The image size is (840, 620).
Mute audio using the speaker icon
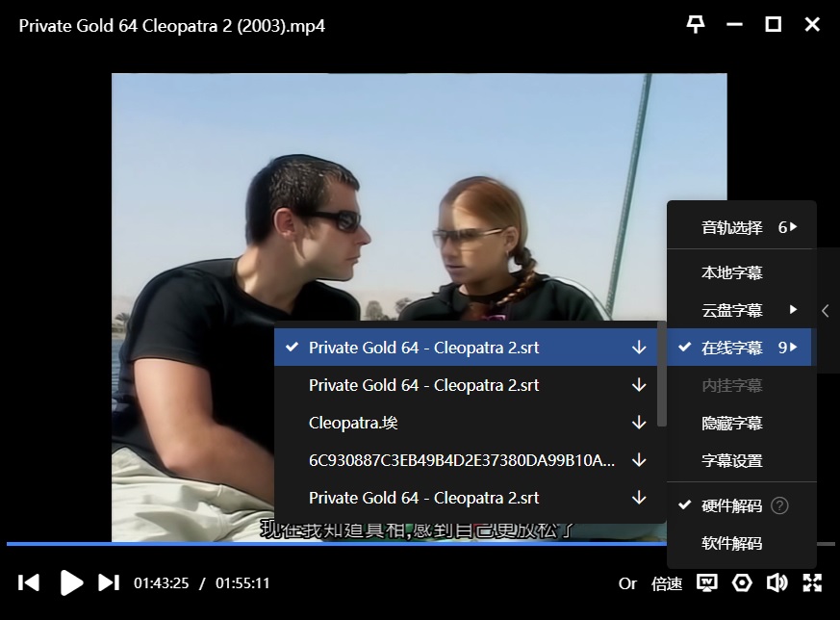(x=776, y=582)
